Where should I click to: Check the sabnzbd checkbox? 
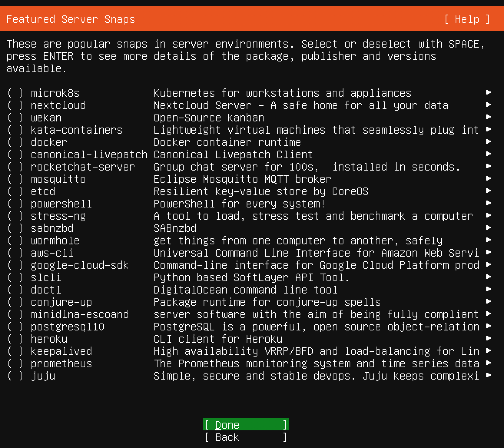click(x=15, y=228)
